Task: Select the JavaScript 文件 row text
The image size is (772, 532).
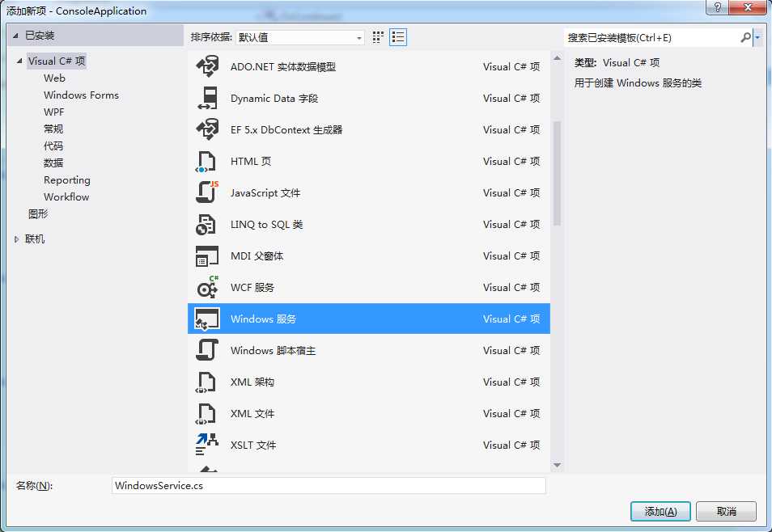Action: tap(265, 193)
